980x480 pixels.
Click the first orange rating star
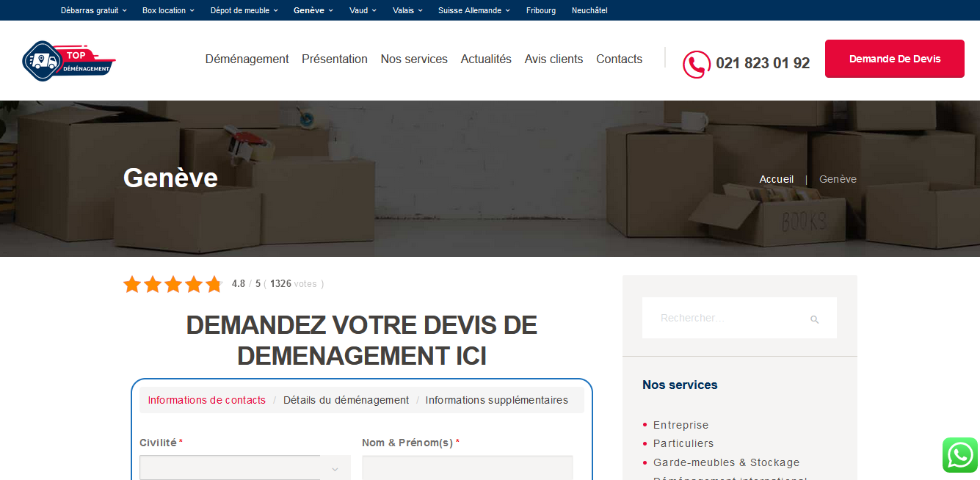(x=132, y=285)
